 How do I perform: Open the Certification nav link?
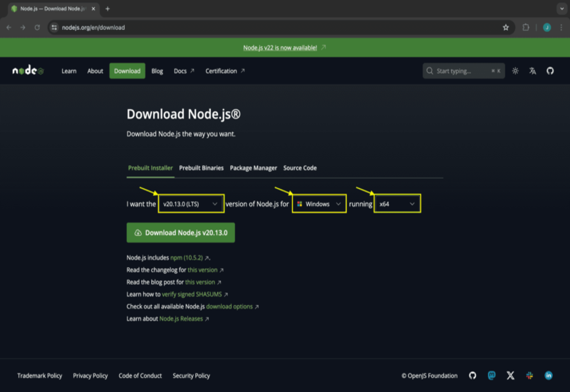coord(225,71)
